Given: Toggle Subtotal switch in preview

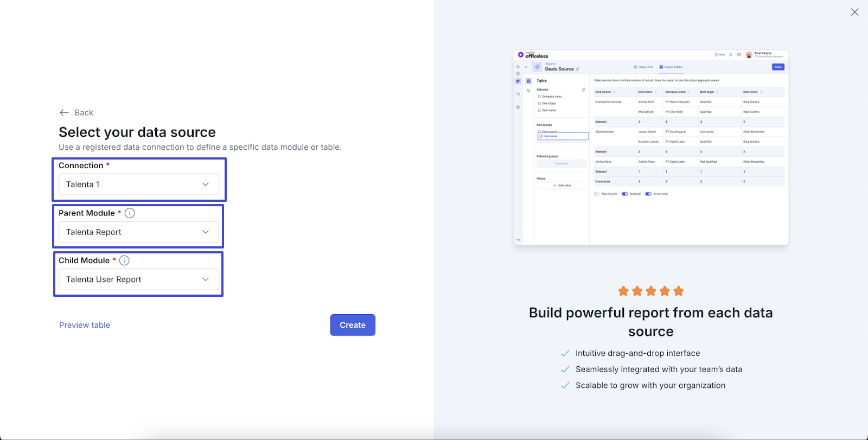Looking at the screenshot, I should (625, 194).
